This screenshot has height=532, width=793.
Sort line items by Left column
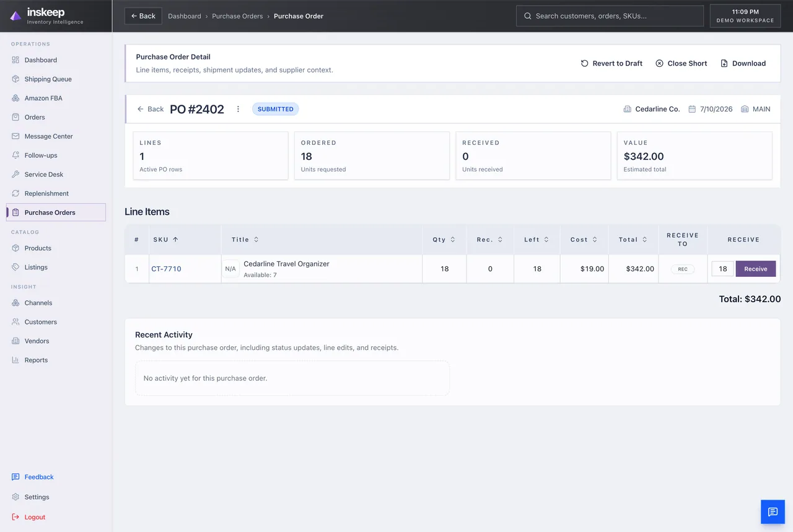[x=537, y=240]
